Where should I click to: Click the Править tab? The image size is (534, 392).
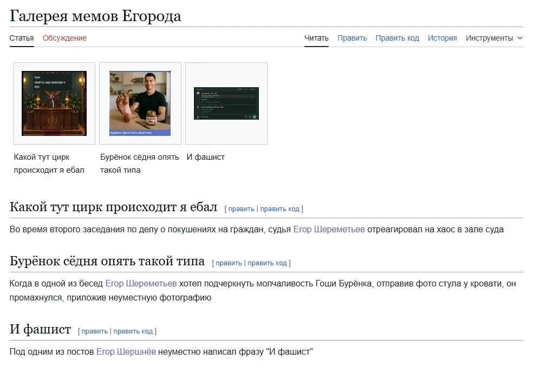(352, 38)
